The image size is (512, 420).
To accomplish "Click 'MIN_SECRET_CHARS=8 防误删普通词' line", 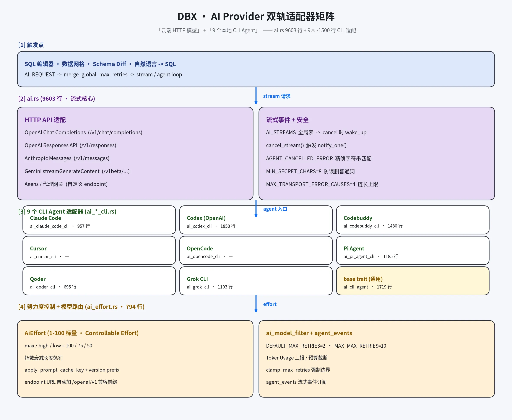I will [310, 171].
